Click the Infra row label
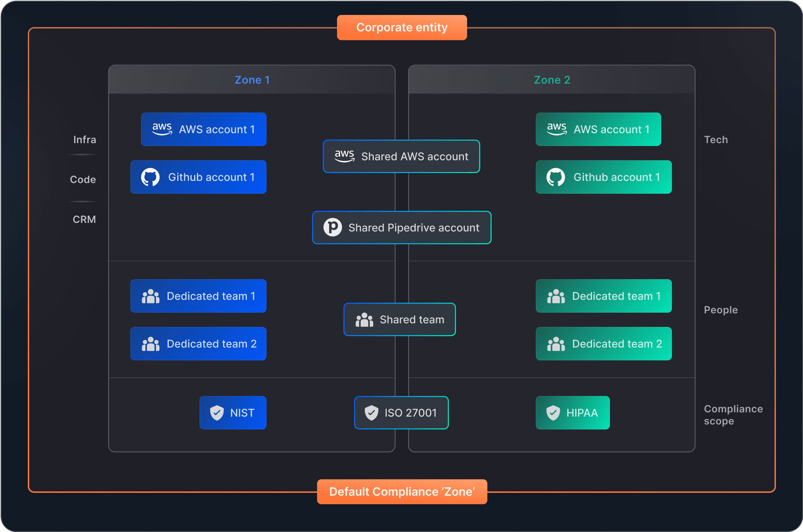The width and height of the screenshot is (803, 532). tap(85, 140)
